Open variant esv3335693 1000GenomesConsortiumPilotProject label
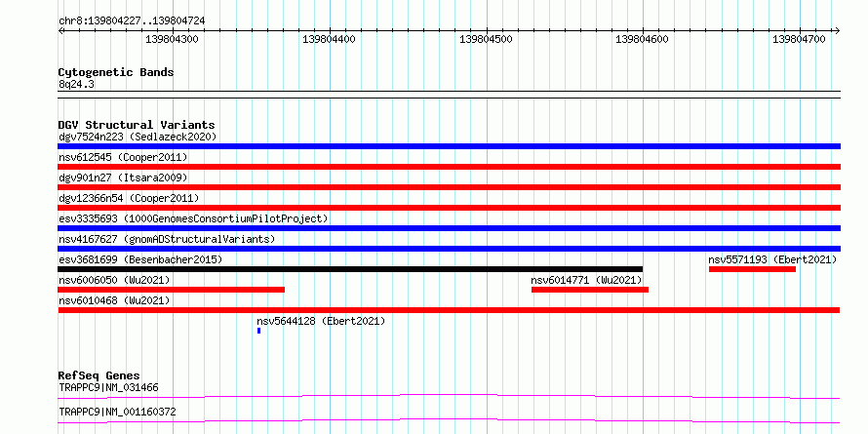The width and height of the screenshot is (868, 434). click(x=193, y=218)
